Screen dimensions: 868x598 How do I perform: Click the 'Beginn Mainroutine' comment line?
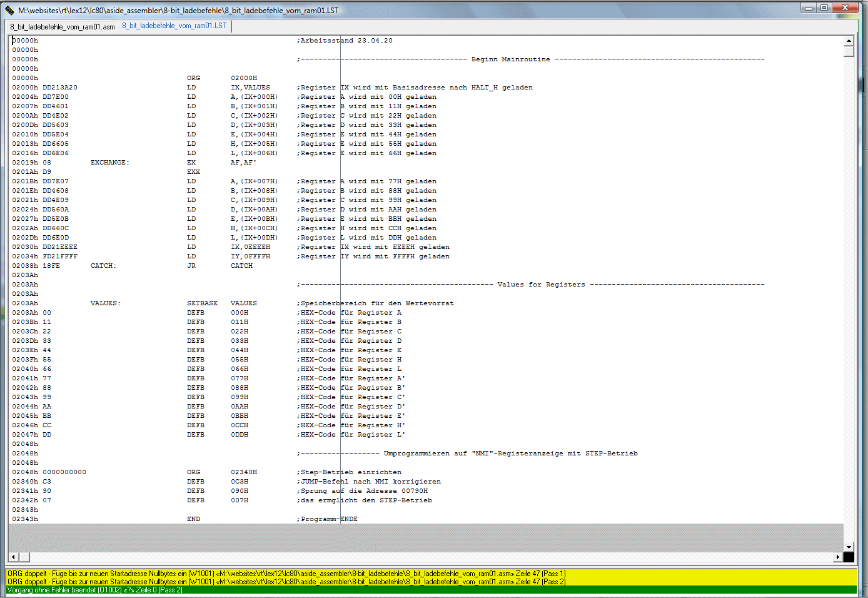tap(510, 59)
